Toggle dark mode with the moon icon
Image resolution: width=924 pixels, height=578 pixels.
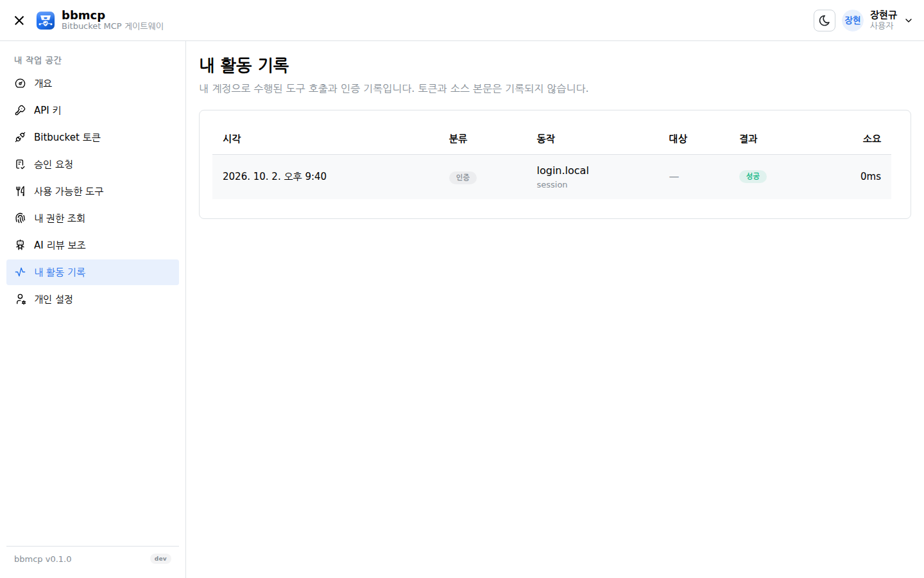point(825,21)
